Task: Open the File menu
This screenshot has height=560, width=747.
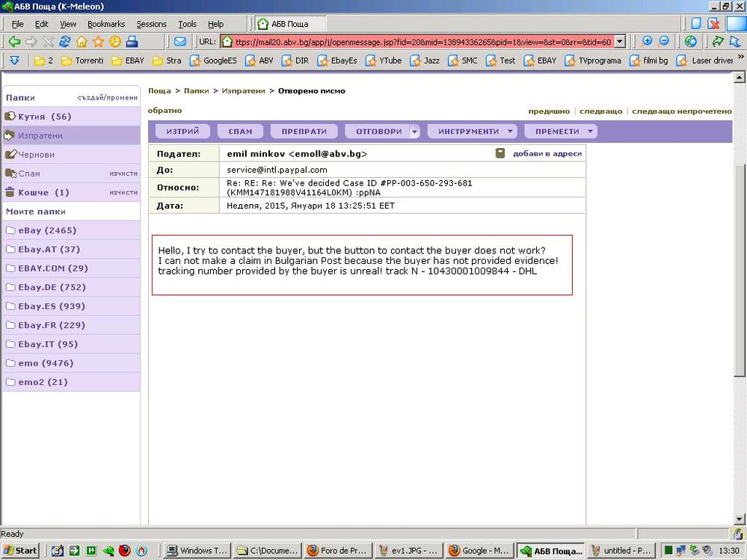Action: [18, 24]
